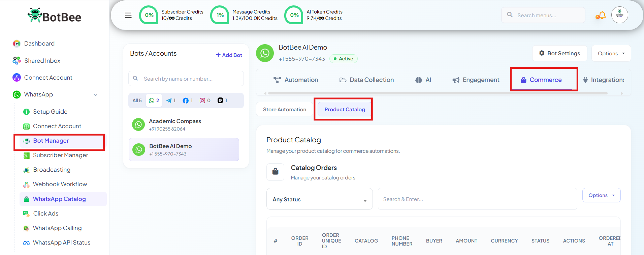Click the Add Bot link
Viewport: 644px width, 255px height.
[x=229, y=55]
